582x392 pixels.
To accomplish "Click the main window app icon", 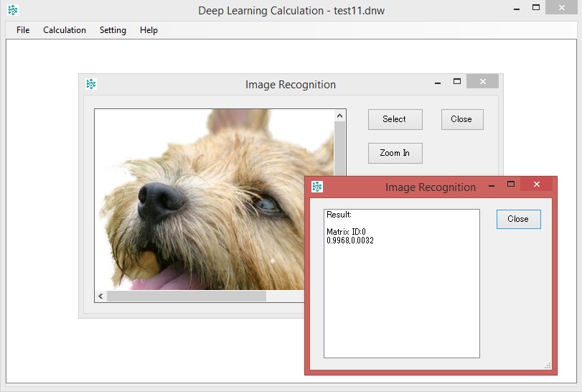I will [x=13, y=10].
